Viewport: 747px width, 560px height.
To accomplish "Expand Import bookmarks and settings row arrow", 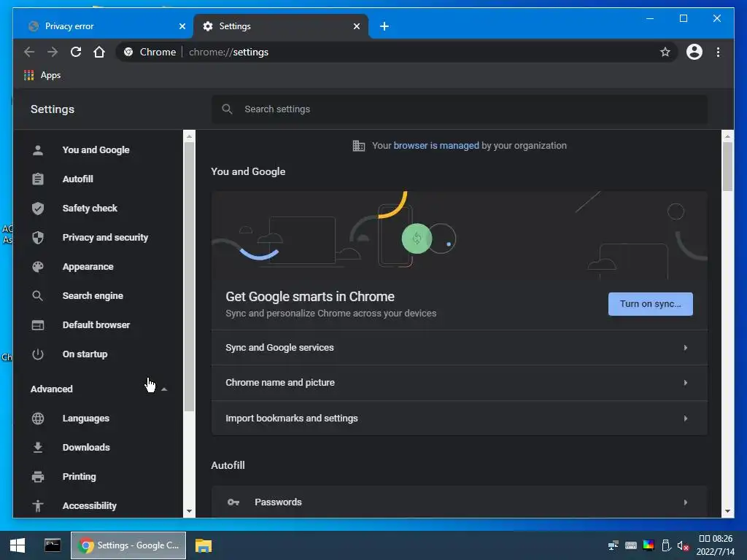I will 686,418.
